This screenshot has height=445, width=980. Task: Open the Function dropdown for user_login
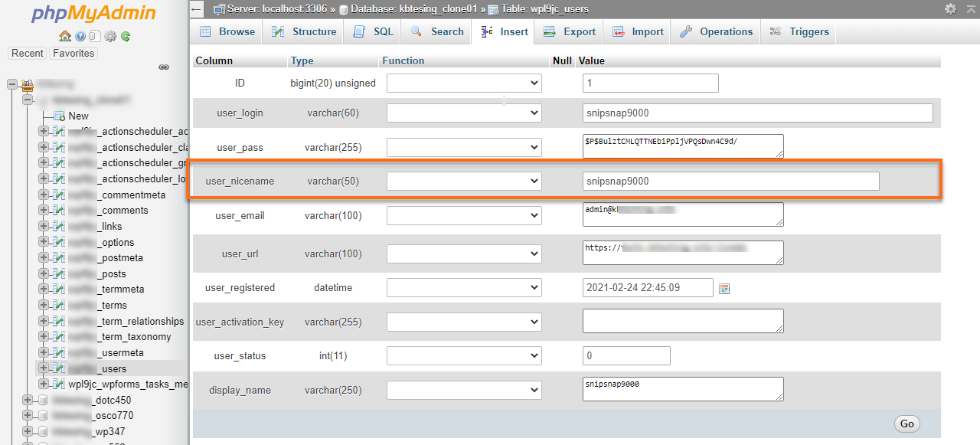point(463,113)
